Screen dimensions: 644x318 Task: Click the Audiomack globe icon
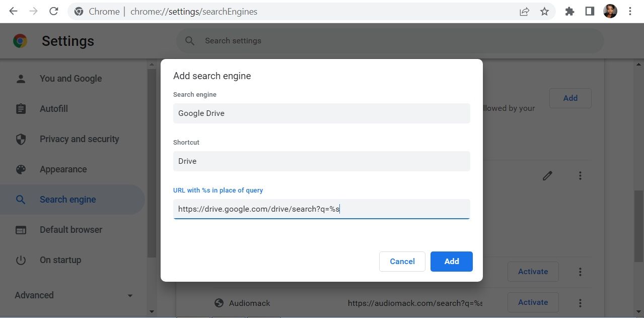pos(219,303)
